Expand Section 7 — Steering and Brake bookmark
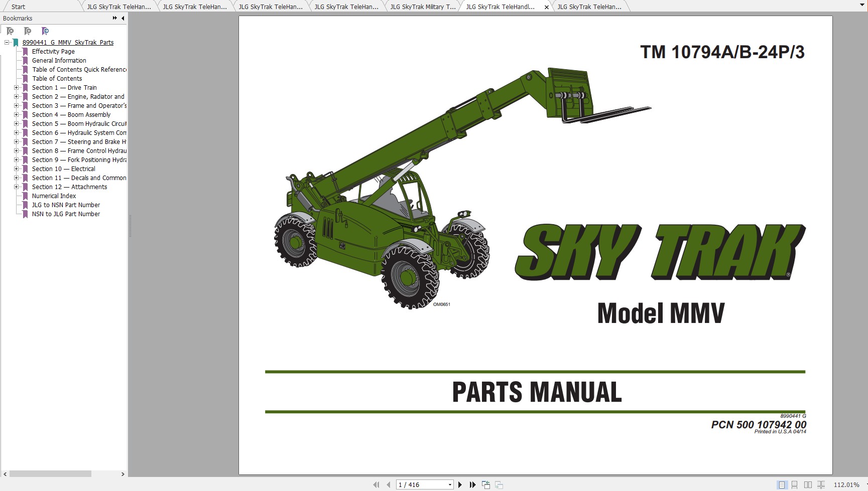This screenshot has width=868, height=491. click(16, 141)
